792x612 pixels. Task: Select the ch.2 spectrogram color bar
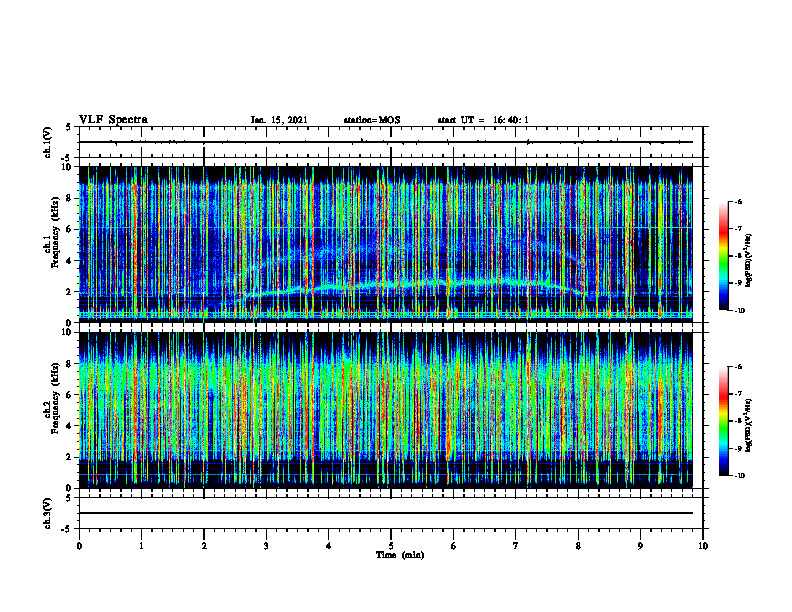point(724,421)
